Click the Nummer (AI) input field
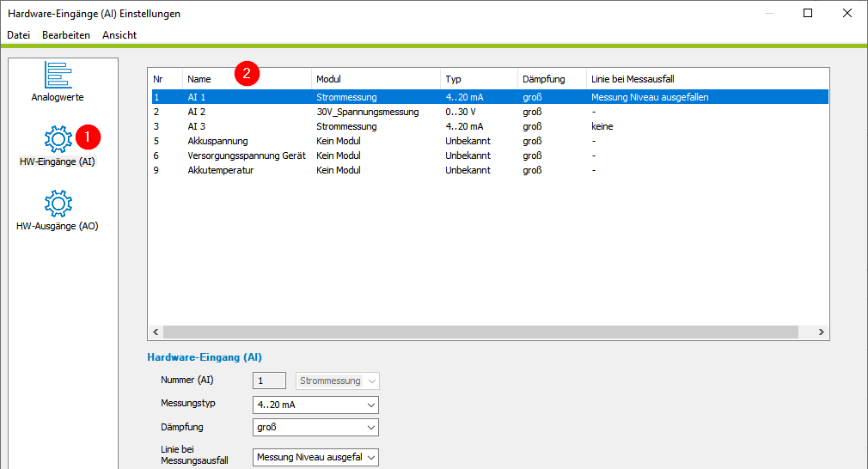This screenshot has height=469, width=868. coord(269,381)
